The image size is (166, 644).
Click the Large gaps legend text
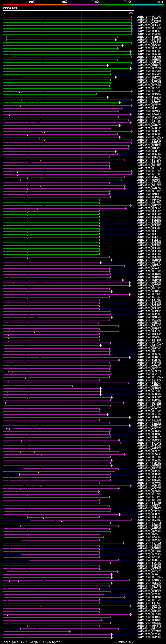(x=32, y=642)
